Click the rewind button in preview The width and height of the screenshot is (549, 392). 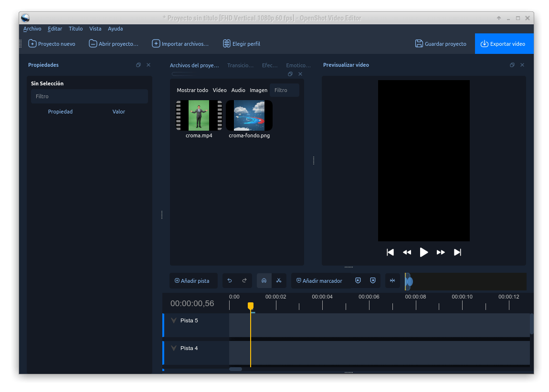tap(407, 252)
